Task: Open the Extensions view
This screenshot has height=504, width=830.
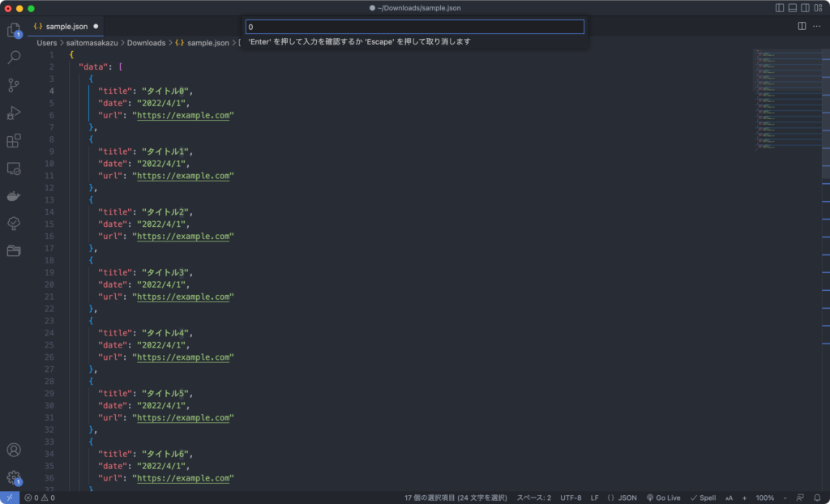Action: click(13, 140)
